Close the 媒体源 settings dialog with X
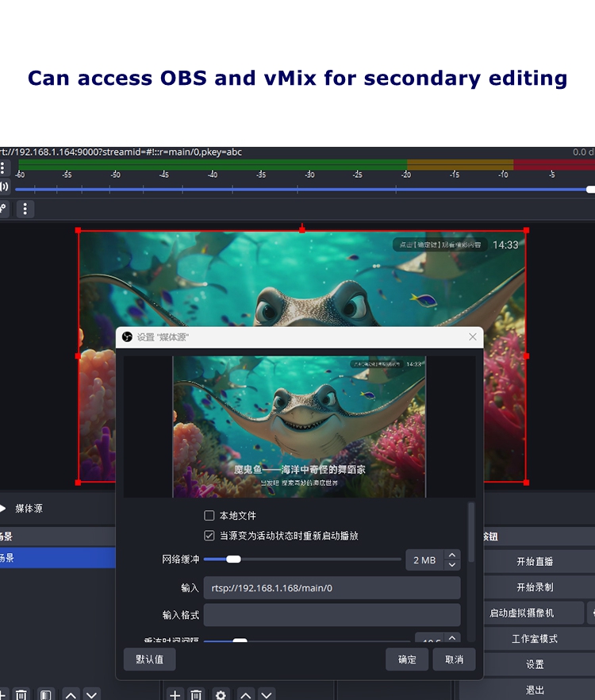Image resolution: width=595 pixels, height=700 pixels. point(473,337)
